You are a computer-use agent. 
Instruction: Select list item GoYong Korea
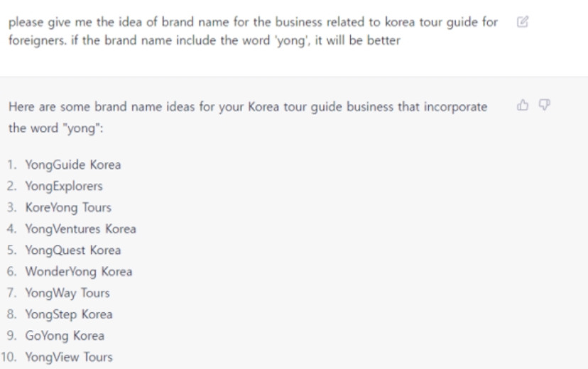pyautogui.click(x=65, y=336)
